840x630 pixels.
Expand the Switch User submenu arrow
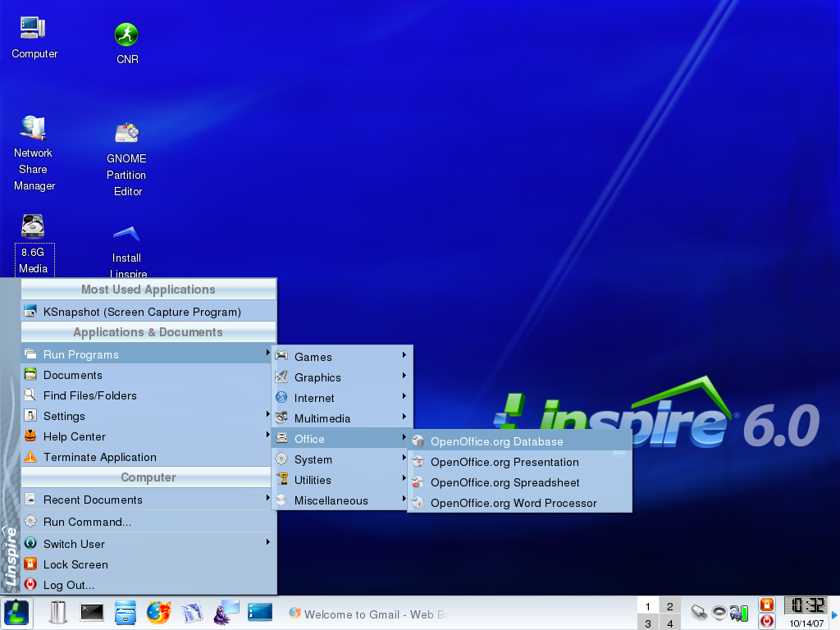[x=268, y=542]
